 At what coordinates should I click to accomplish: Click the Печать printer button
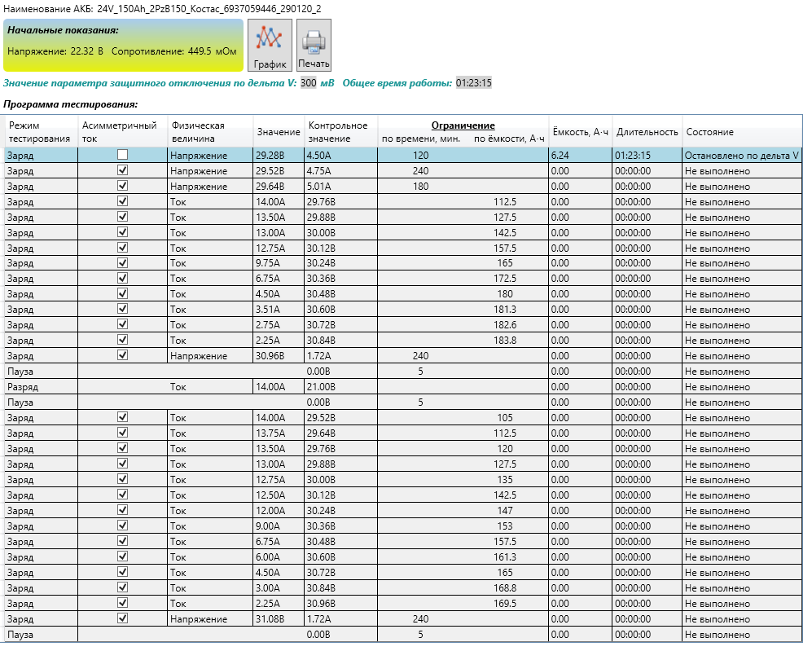point(314,45)
